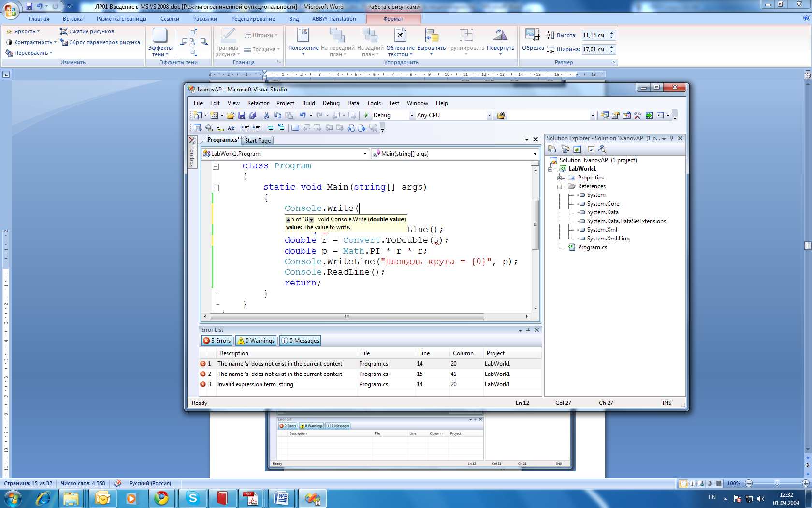Click the Rotate (Повернуть) icon
Screen dimensions: 812x508
point(500,35)
